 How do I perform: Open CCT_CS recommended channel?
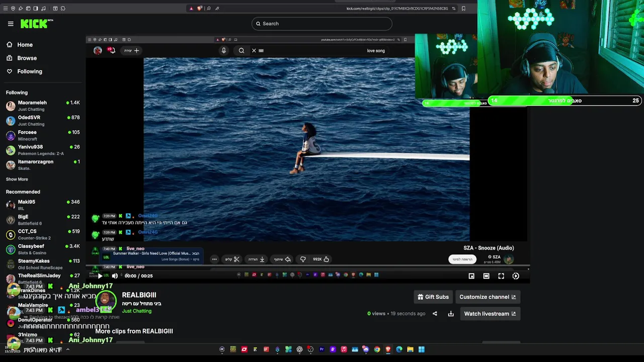pos(43,234)
